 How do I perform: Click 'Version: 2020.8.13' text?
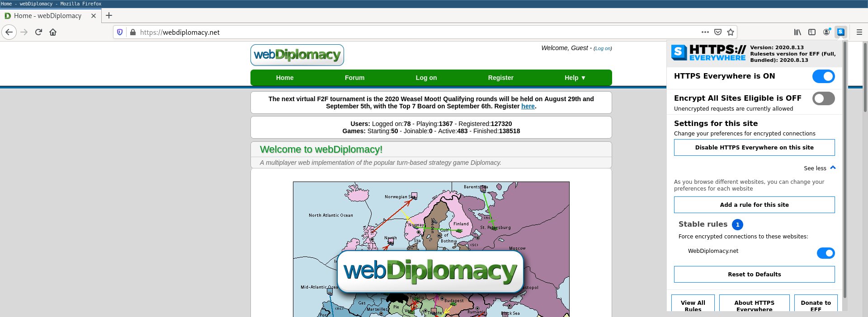777,47
